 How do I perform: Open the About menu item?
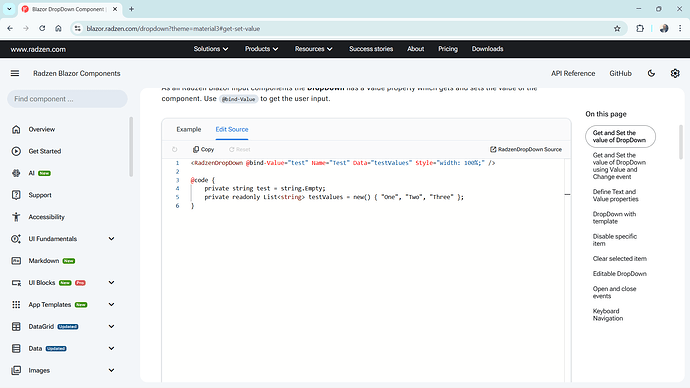[415, 49]
